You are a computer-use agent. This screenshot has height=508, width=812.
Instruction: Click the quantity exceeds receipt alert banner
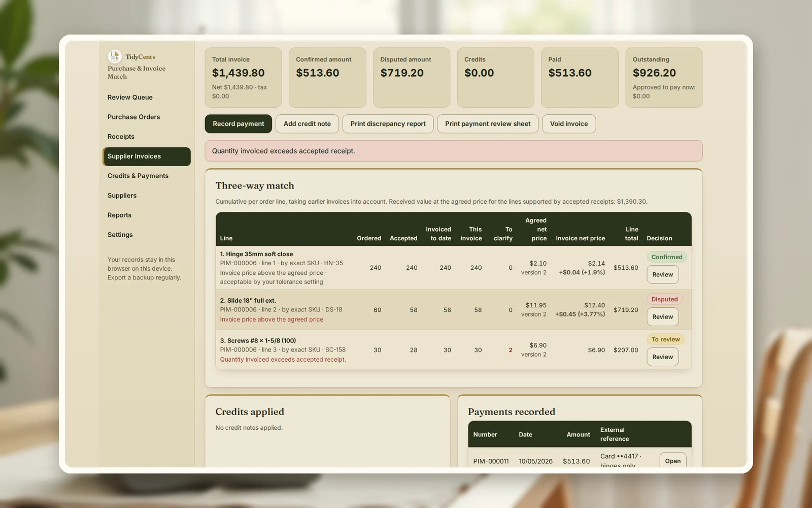pyautogui.click(x=454, y=151)
